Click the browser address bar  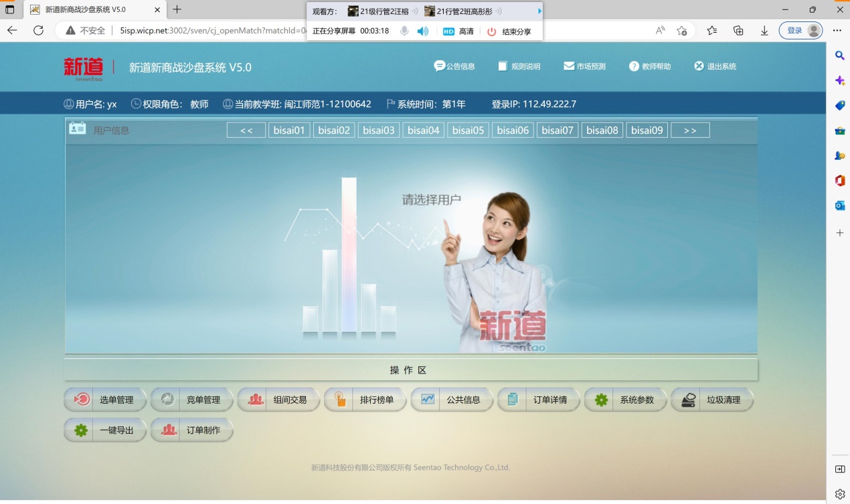[207, 31]
